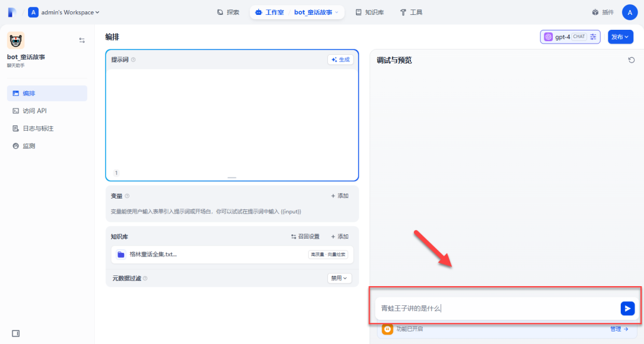Open the 工具 tools tab

411,13
